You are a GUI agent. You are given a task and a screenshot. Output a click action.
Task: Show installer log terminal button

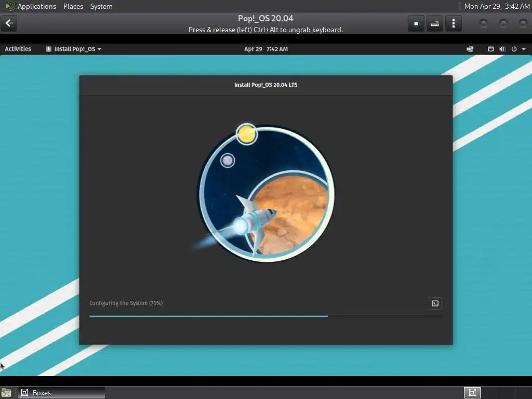(x=435, y=303)
